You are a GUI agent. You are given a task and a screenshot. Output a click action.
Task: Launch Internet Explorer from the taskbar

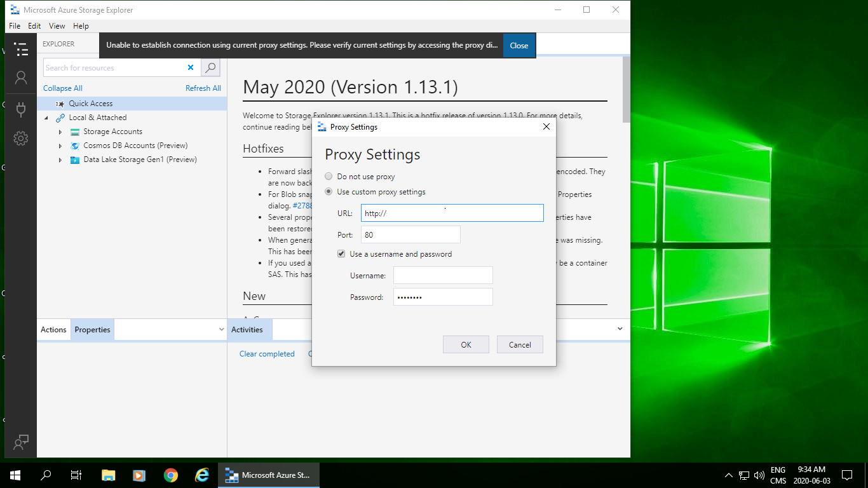(x=202, y=475)
